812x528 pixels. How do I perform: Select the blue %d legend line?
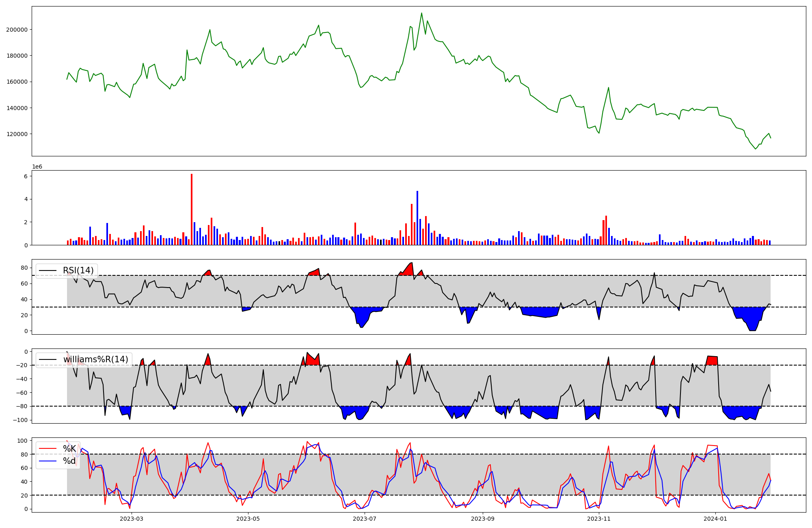point(48,461)
